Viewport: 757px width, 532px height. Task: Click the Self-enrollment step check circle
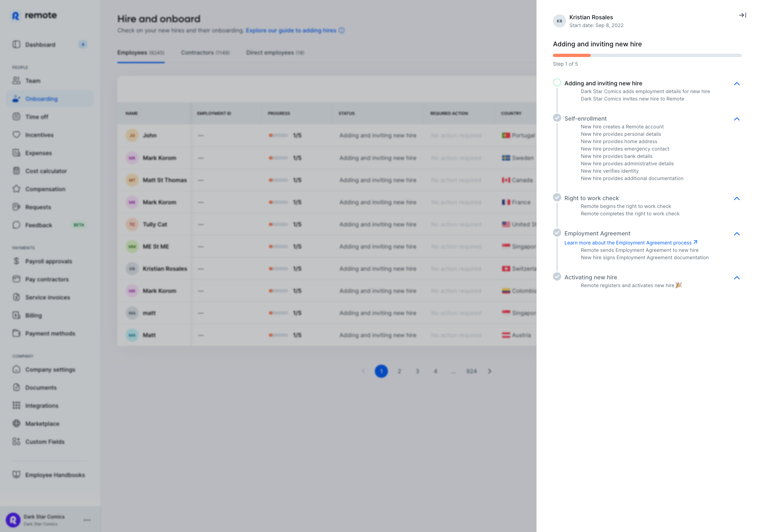(x=557, y=118)
